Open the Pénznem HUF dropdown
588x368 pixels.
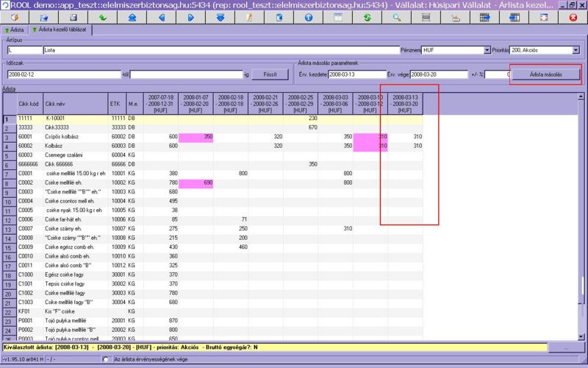[487, 50]
